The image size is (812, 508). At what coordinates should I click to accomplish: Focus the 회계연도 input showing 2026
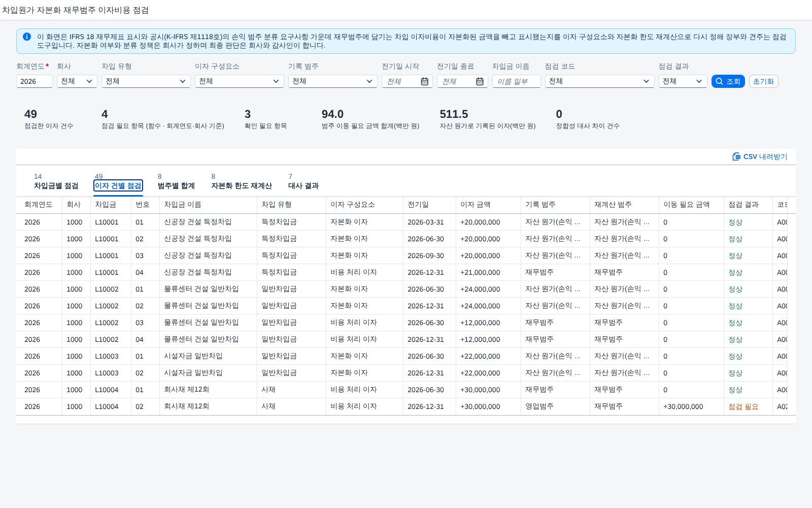coord(35,81)
